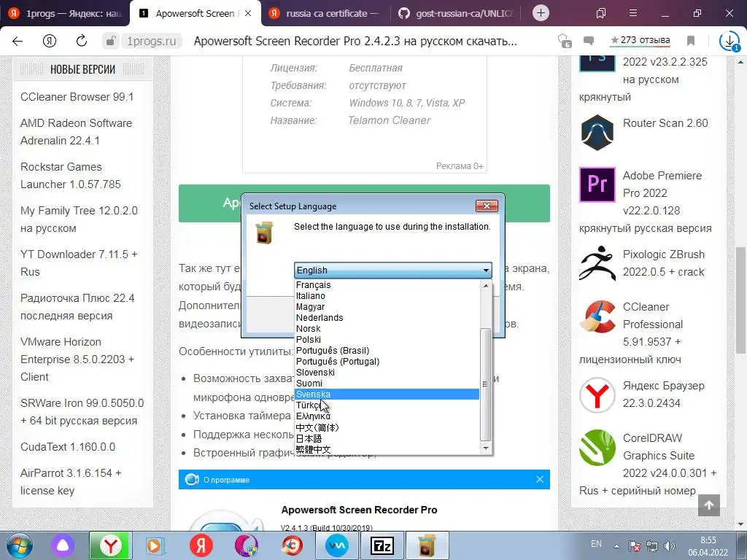This screenshot has height=560, width=747.
Task: Open the page comments speech bubble icon
Action: pyautogui.click(x=589, y=41)
